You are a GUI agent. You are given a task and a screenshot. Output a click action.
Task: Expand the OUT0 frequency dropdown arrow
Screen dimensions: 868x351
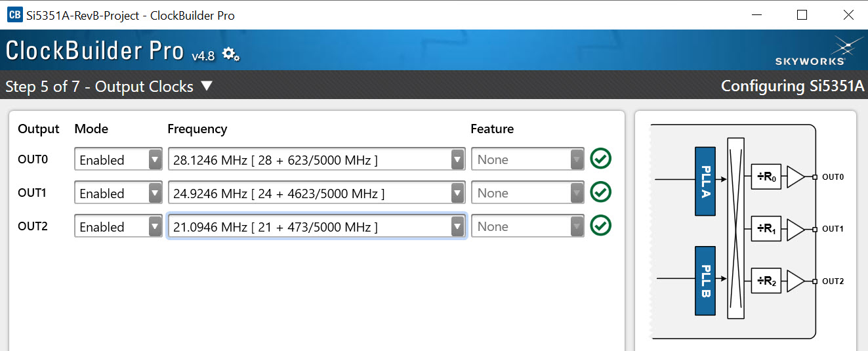[x=457, y=159]
